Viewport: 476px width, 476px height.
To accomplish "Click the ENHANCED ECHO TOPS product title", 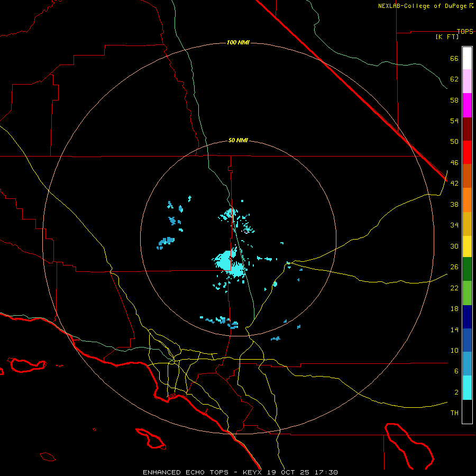I will (186, 472).
